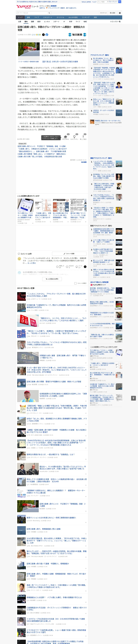Dismiss the 今さら聞けないパスキー recommendation
The image size is (138, 644).
click(x=33, y=223)
